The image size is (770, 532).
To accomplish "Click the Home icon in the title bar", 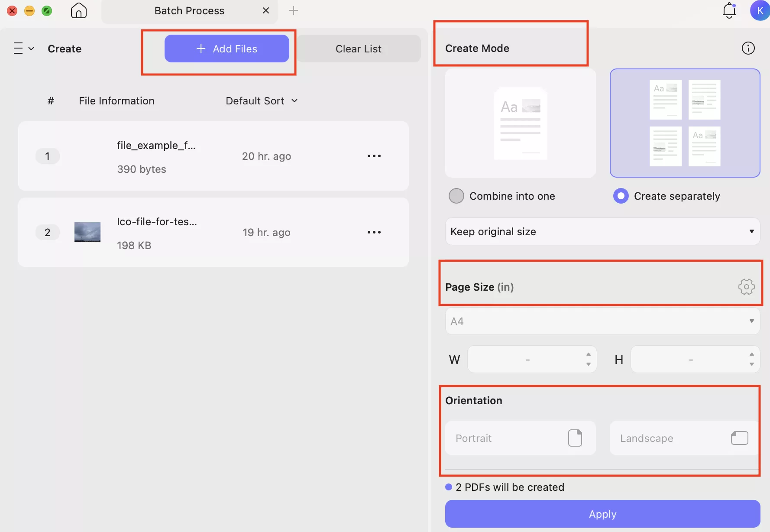I will [78, 10].
